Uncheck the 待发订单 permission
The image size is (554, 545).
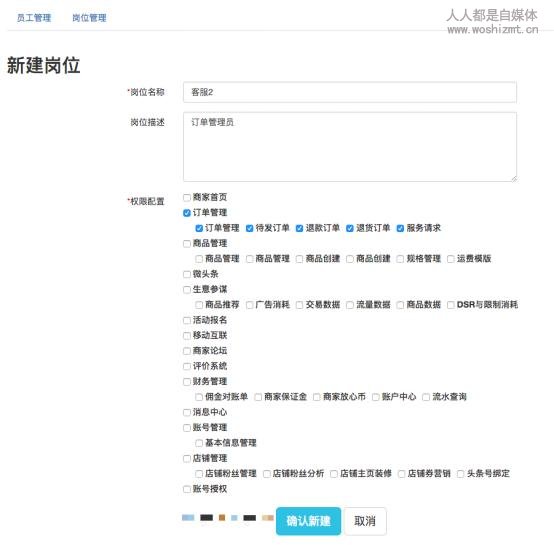coord(249,229)
